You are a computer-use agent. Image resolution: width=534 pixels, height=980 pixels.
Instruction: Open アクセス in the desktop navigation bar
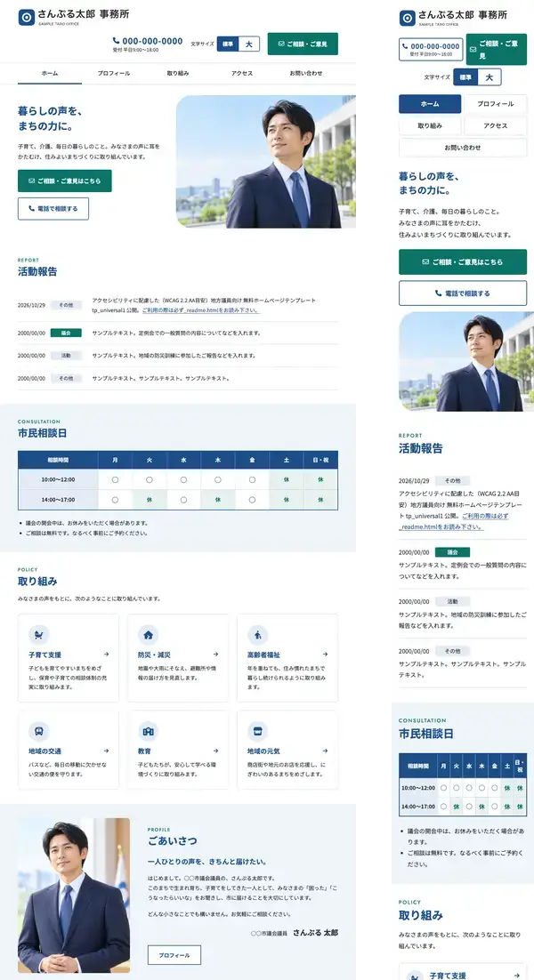click(x=242, y=73)
